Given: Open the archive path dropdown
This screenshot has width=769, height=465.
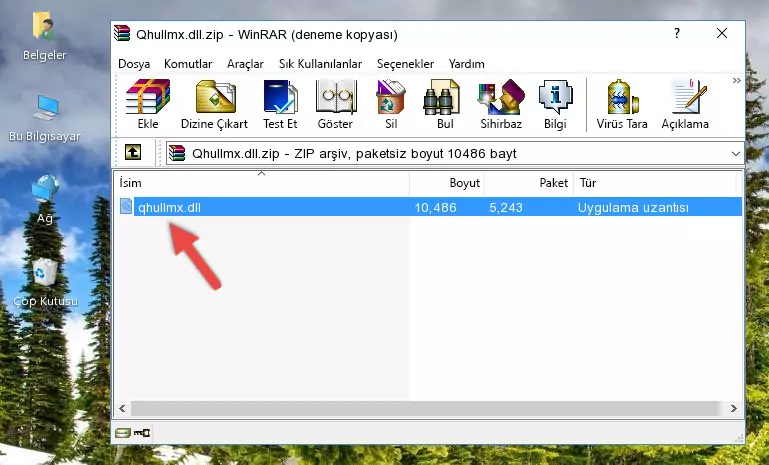Looking at the screenshot, I should pyautogui.click(x=736, y=154).
